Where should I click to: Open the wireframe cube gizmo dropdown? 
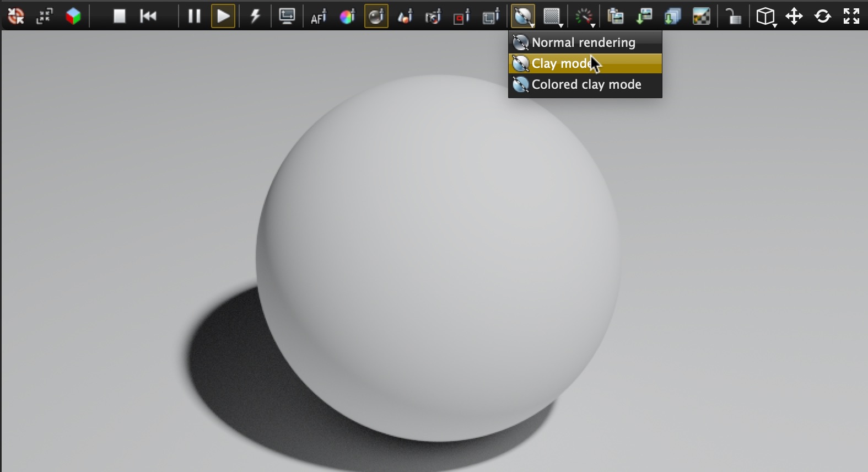[766, 16]
